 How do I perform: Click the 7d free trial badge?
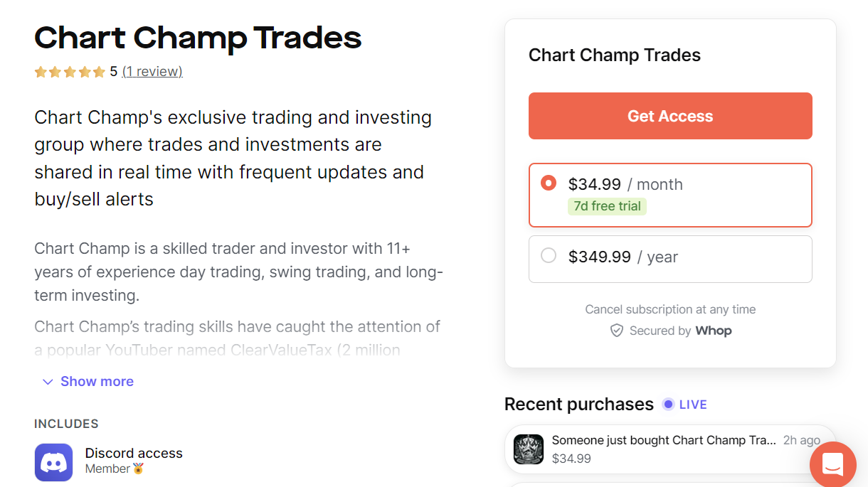607,206
